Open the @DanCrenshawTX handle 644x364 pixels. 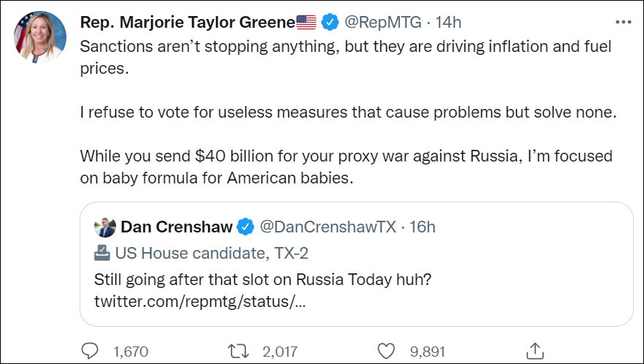click(x=328, y=227)
